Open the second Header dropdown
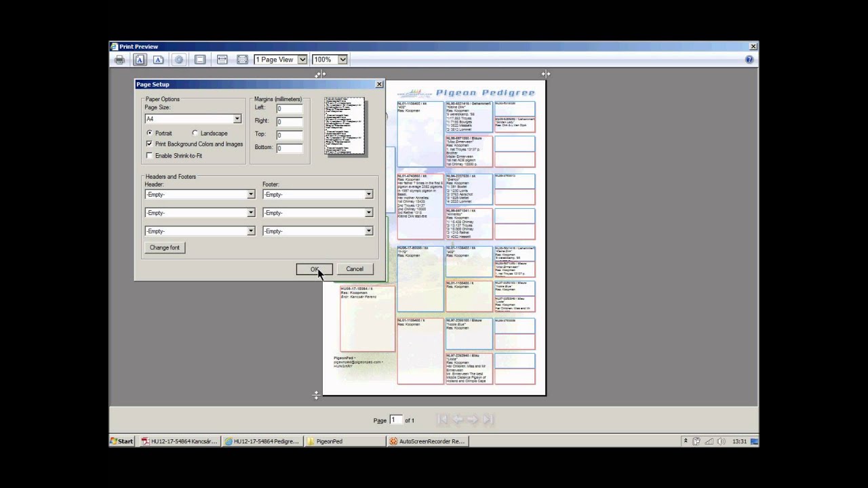 [251, 213]
